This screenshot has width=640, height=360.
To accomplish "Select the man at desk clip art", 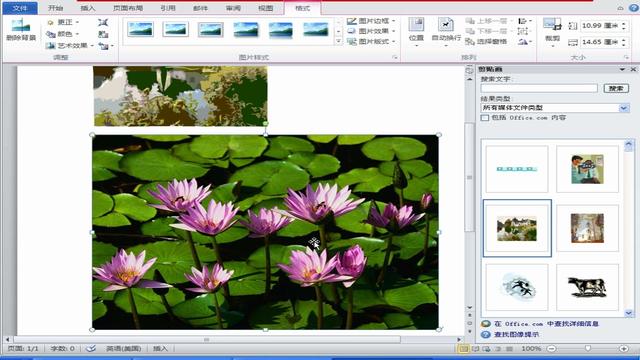I will (x=587, y=169).
